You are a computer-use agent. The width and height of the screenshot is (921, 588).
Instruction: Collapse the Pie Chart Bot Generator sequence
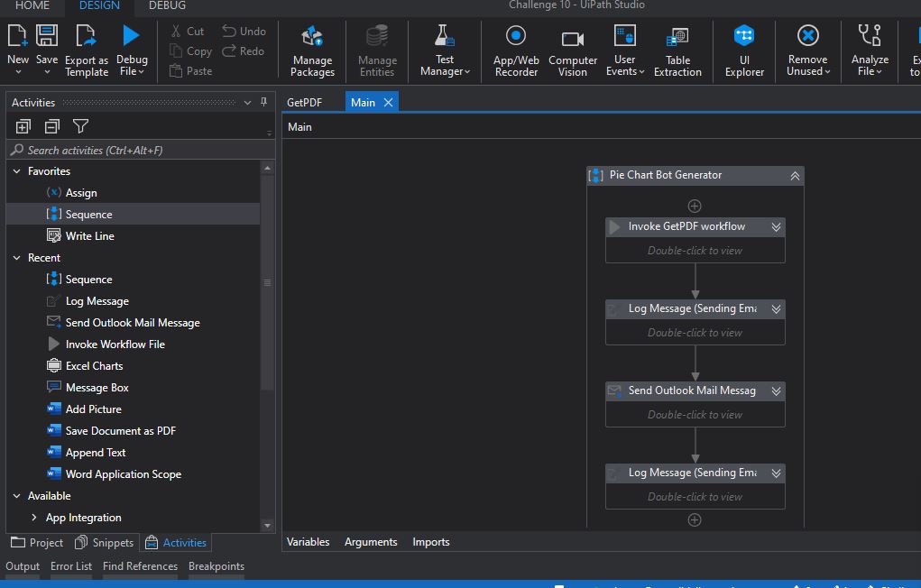[x=795, y=176]
